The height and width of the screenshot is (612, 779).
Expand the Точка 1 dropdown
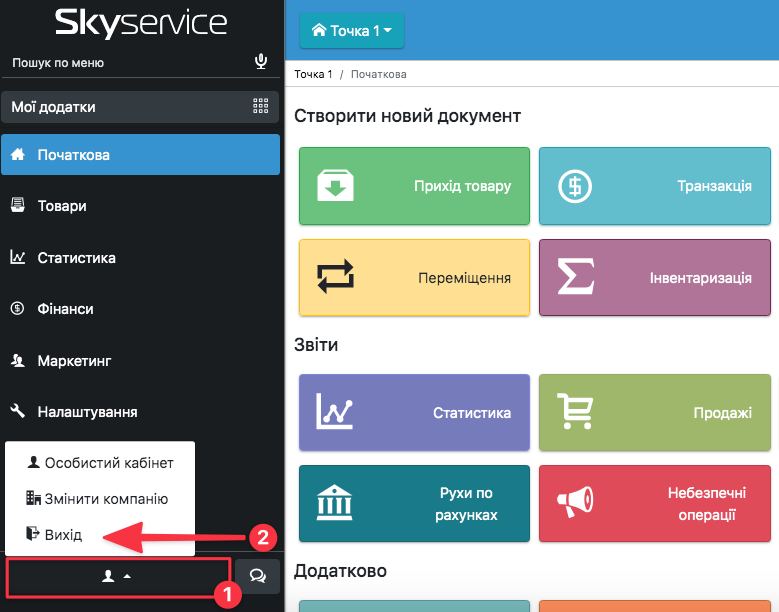tap(350, 31)
